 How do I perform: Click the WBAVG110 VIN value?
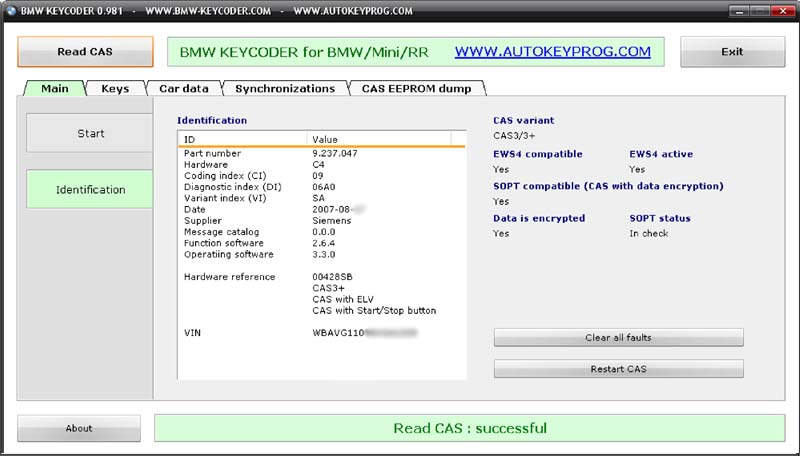point(338,333)
